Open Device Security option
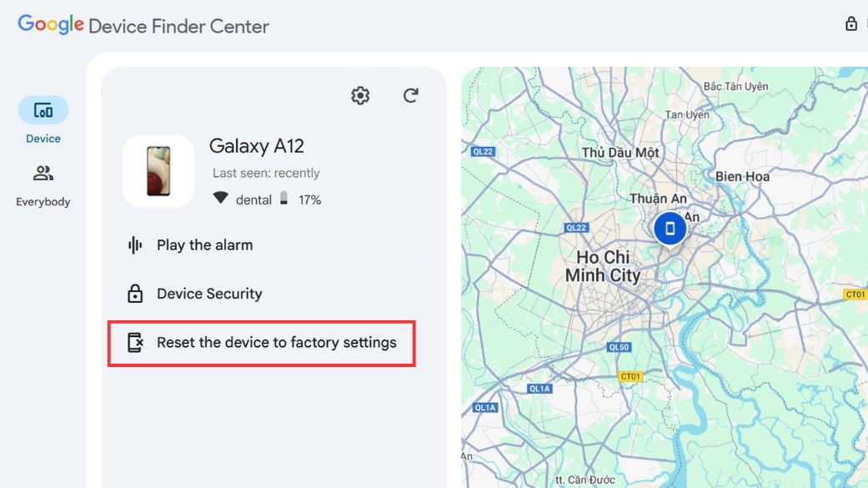868x488 pixels. (209, 294)
